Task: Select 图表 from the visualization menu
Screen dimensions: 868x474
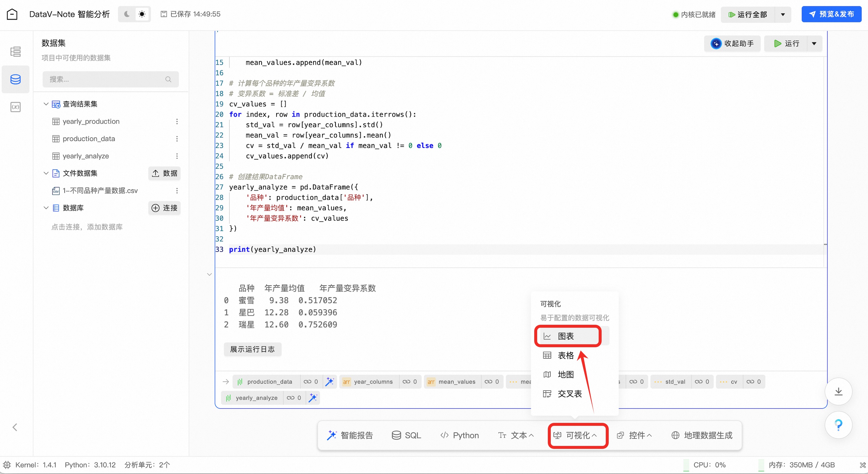Action: (x=566, y=336)
